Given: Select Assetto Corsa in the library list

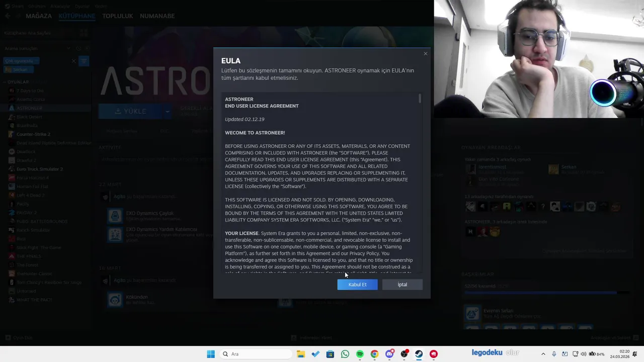Looking at the screenshot, I should [31, 99].
